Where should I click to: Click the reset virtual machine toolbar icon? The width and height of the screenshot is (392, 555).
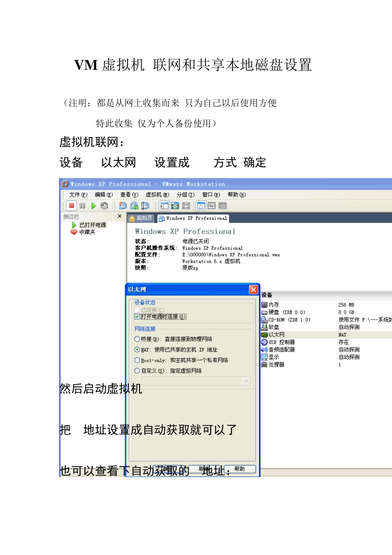point(104,206)
